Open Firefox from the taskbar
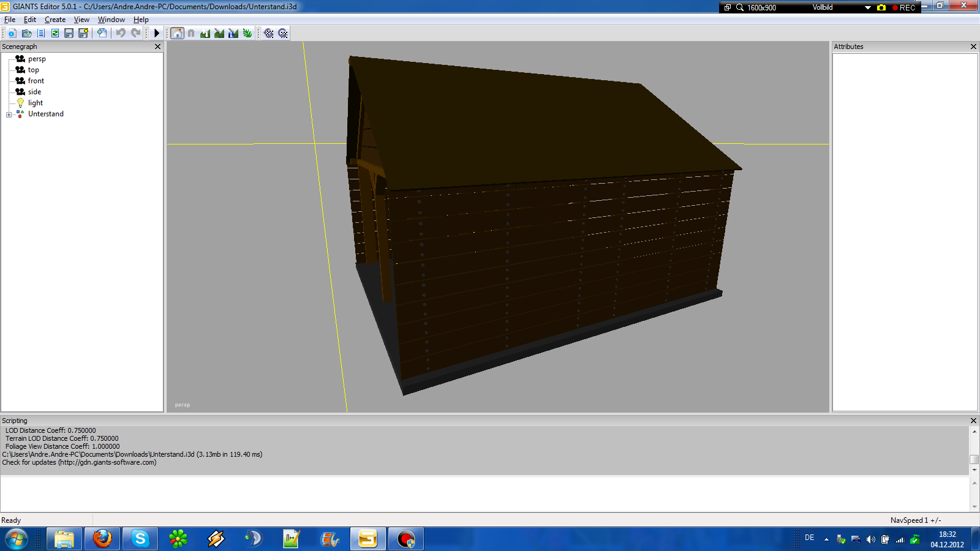 click(102, 539)
